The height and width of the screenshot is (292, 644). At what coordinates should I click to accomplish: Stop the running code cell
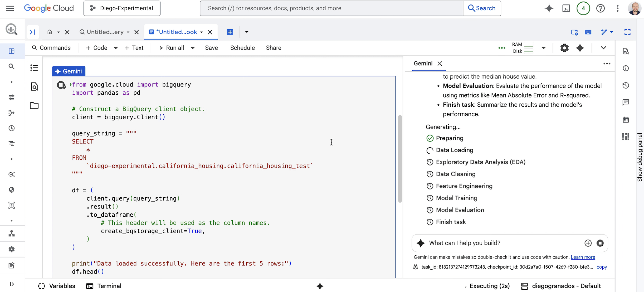tap(61, 85)
